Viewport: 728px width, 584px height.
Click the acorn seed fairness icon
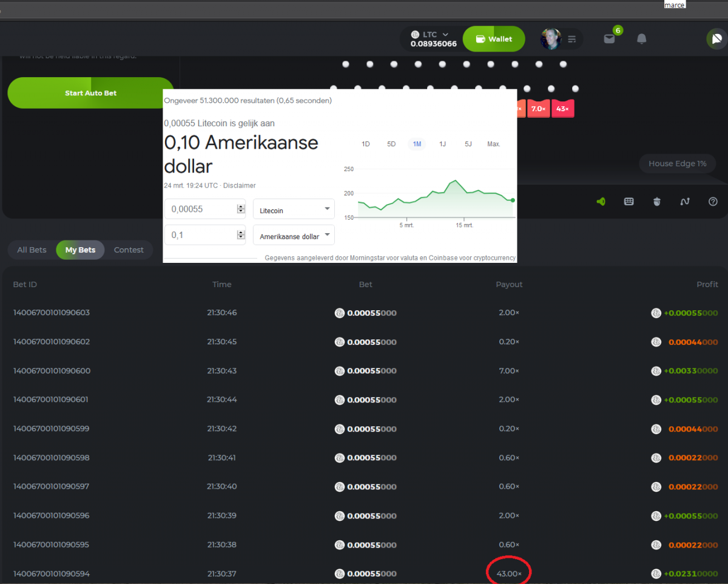(657, 202)
